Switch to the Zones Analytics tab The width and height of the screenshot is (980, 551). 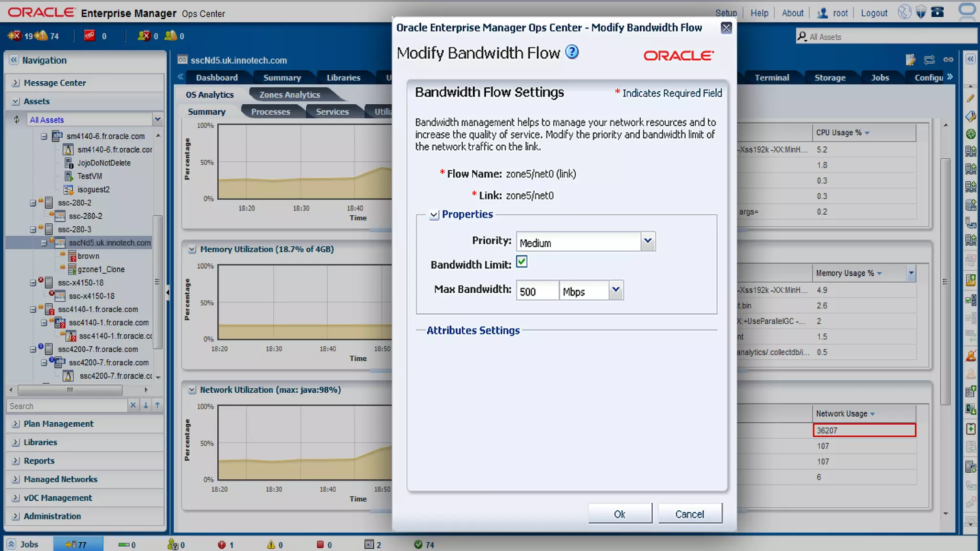290,95
